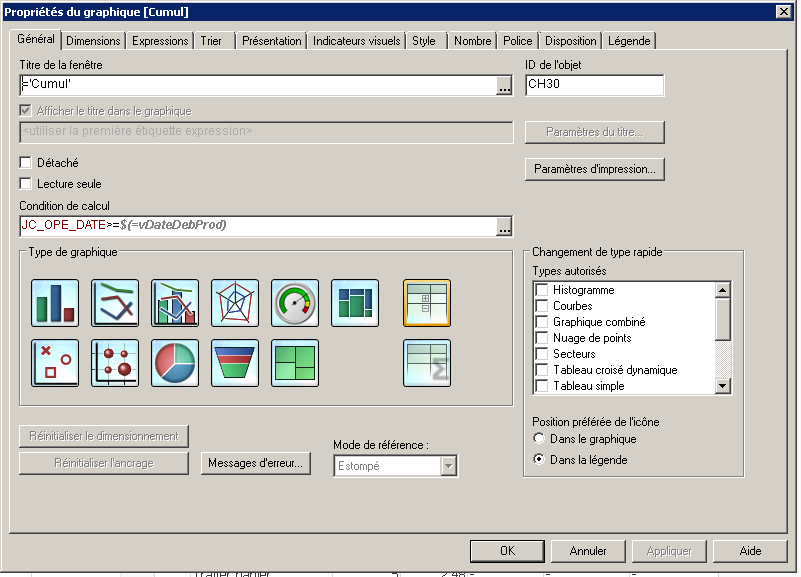This screenshot has width=801, height=577.
Task: Switch to the Disposition tab
Action: click(571, 41)
